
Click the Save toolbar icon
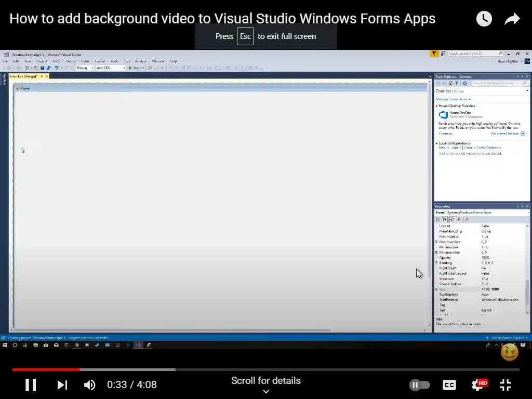click(x=43, y=68)
